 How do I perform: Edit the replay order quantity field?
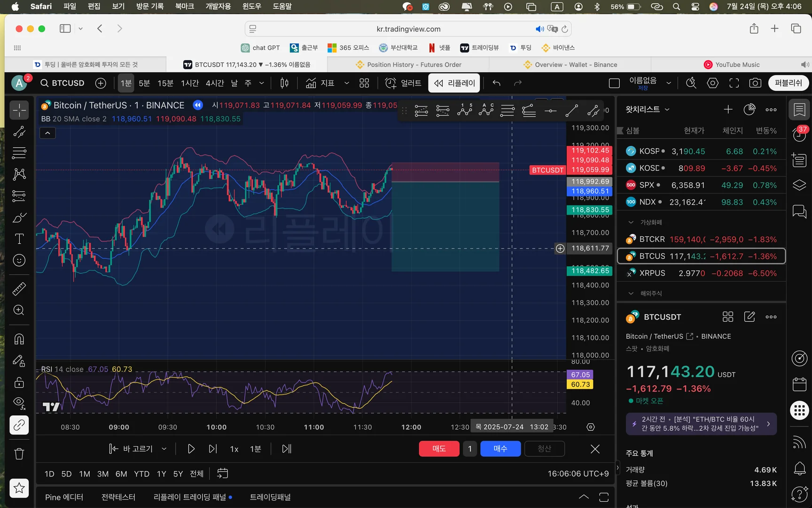[x=470, y=449]
